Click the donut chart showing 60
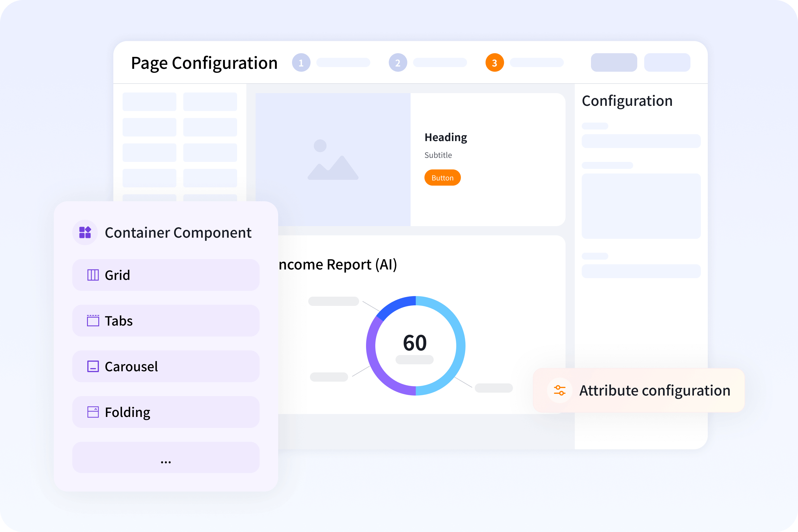This screenshot has width=798, height=532. click(415, 344)
